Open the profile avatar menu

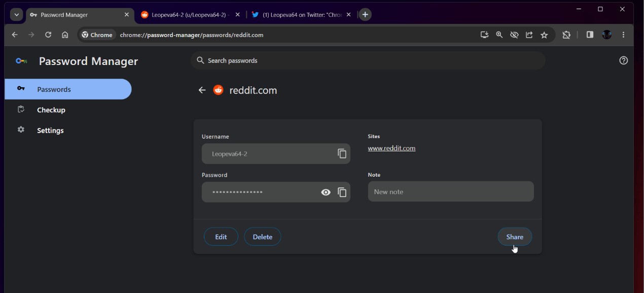pyautogui.click(x=607, y=35)
